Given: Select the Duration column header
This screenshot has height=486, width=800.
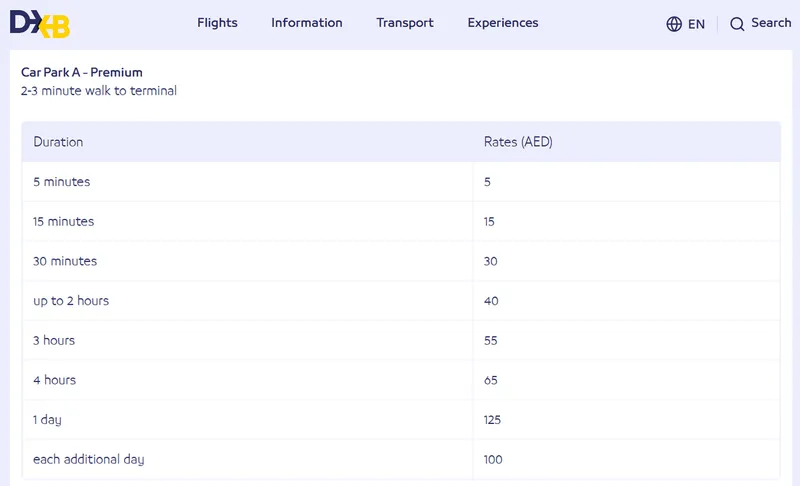Looking at the screenshot, I should click(58, 142).
